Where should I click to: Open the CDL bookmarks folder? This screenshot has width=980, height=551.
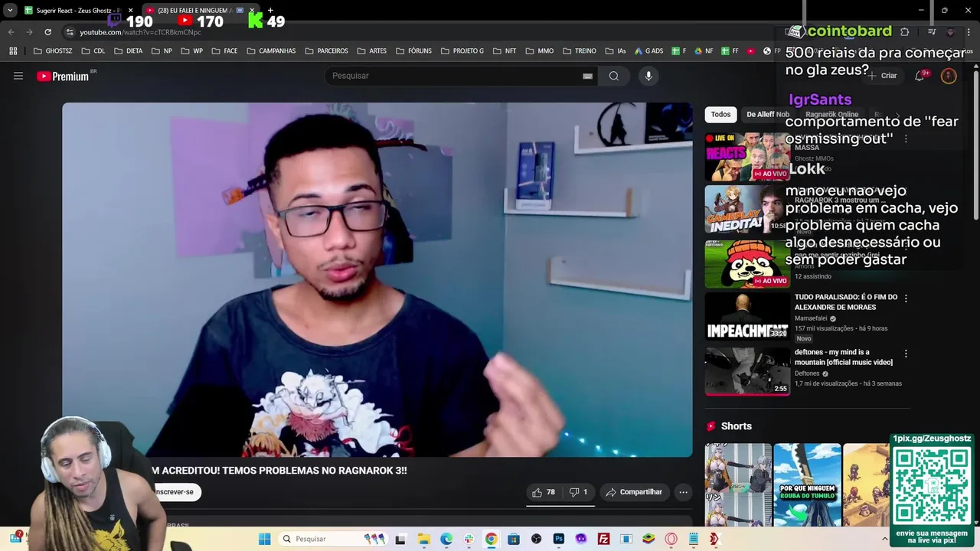(93, 51)
